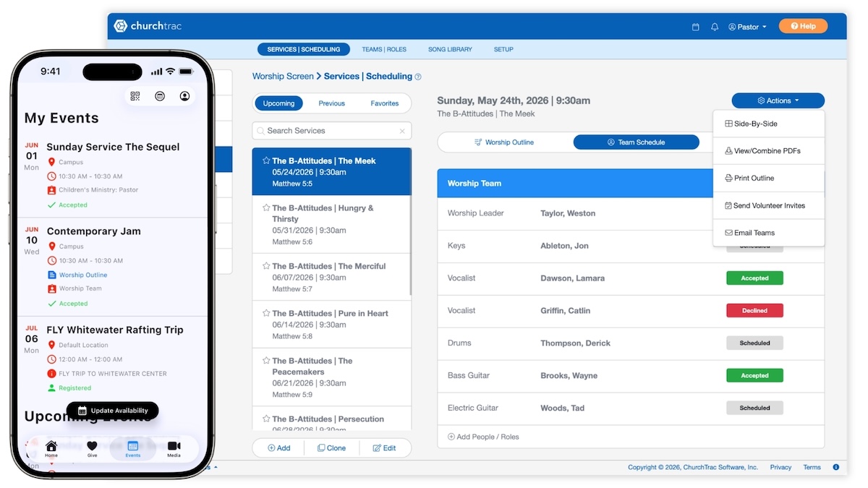Tap the Events tab on the phone
The width and height of the screenshot is (868, 488).
[133, 449]
